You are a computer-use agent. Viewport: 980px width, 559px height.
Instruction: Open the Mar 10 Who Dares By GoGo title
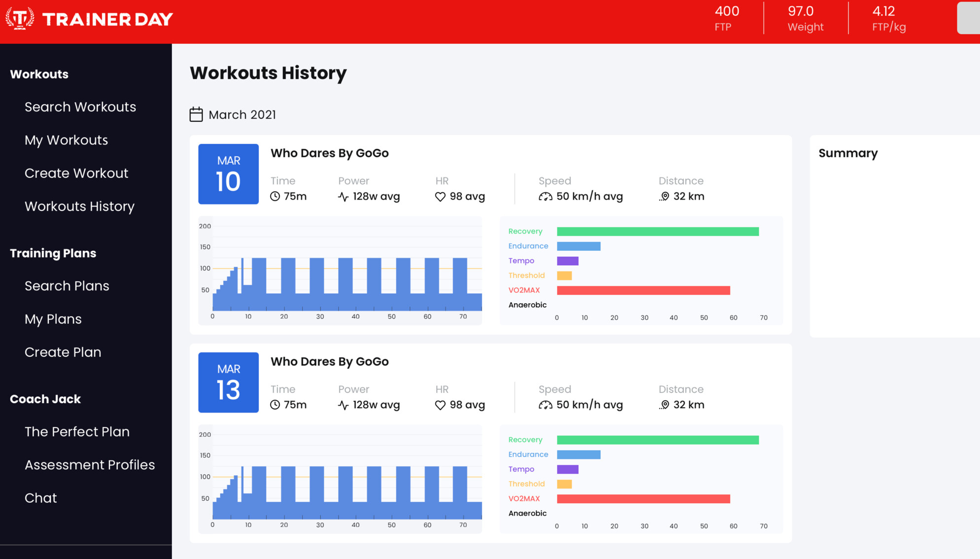click(x=329, y=153)
